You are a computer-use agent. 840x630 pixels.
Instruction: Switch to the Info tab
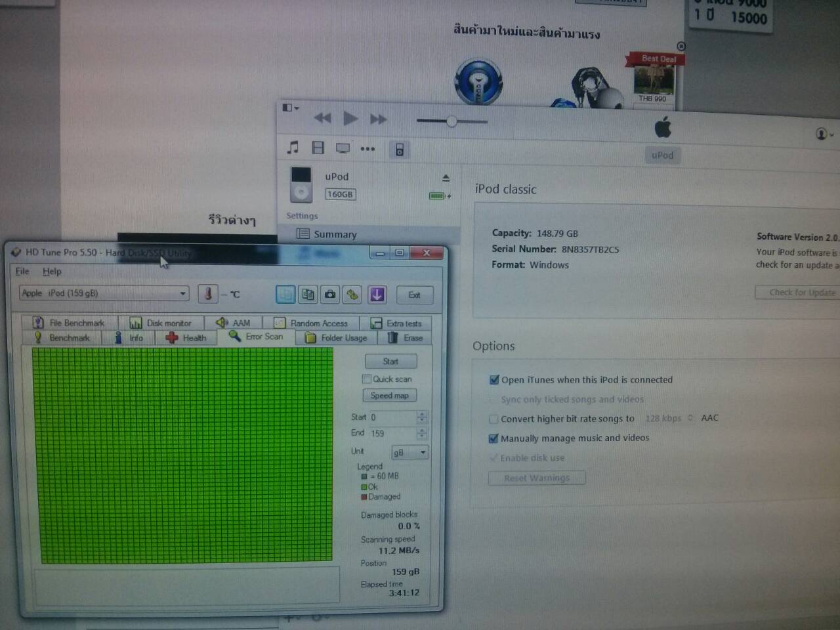[129, 338]
